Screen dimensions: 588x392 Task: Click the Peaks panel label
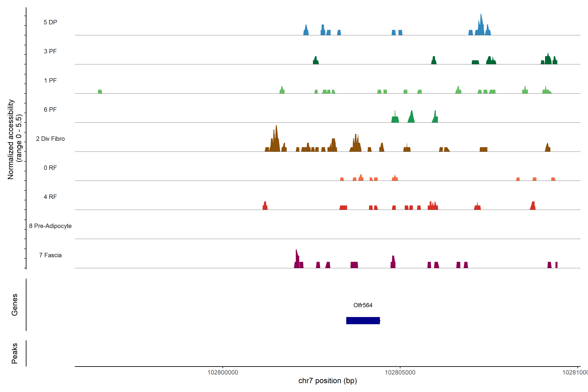pyautogui.click(x=15, y=353)
